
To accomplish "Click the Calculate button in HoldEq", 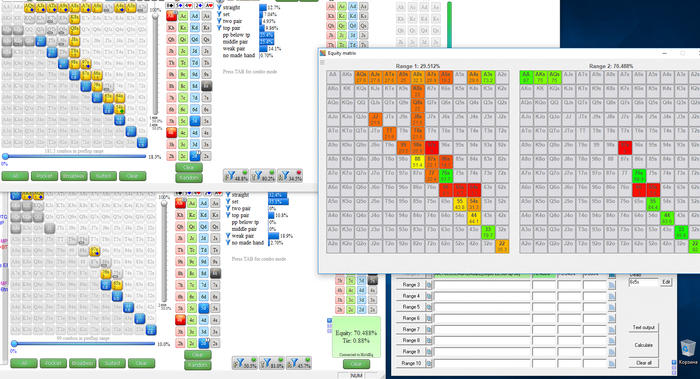I will [643, 345].
